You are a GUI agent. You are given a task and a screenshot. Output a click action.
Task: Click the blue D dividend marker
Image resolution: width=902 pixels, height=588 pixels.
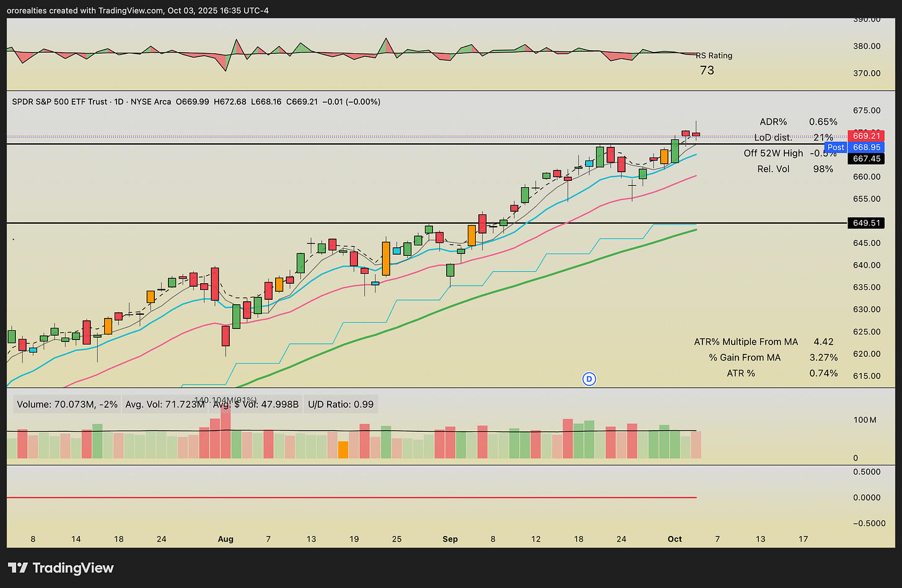click(589, 379)
